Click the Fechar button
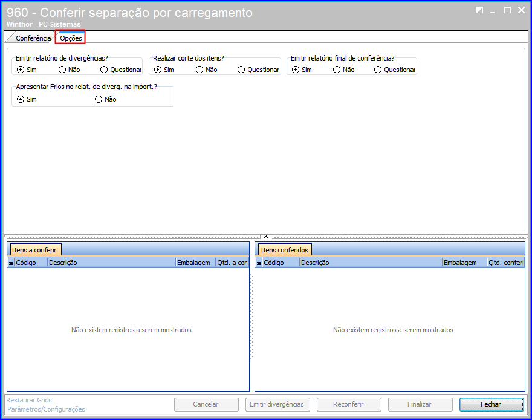The image size is (532, 420). 491,404
